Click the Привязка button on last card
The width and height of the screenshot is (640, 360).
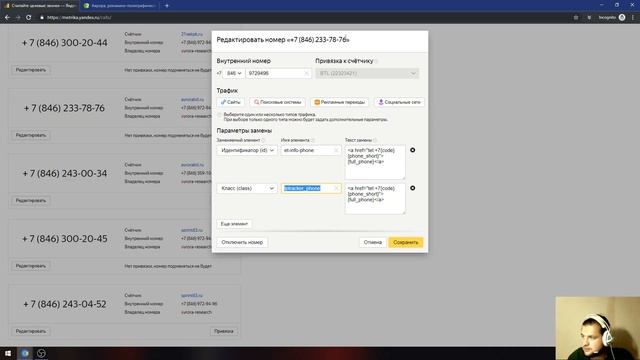click(224, 331)
